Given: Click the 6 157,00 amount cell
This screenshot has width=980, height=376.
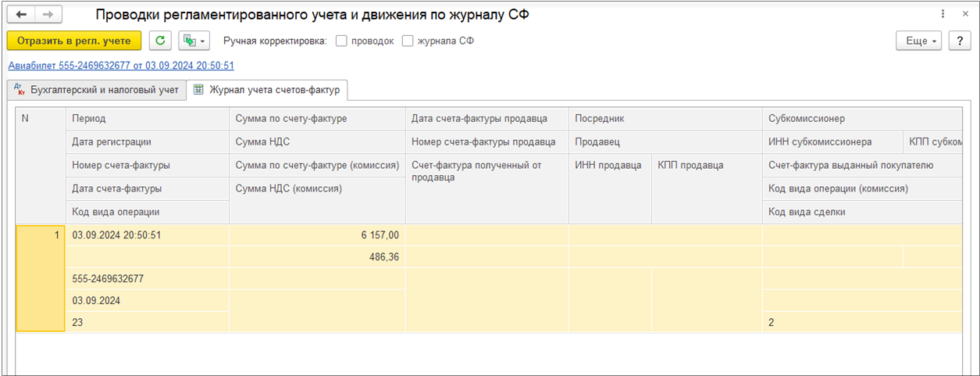Looking at the screenshot, I should pyautogui.click(x=316, y=235).
